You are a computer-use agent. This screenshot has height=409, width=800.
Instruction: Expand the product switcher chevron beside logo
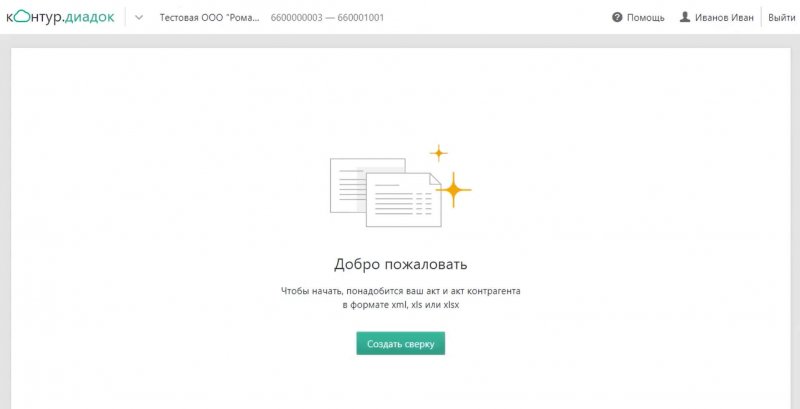pos(138,18)
